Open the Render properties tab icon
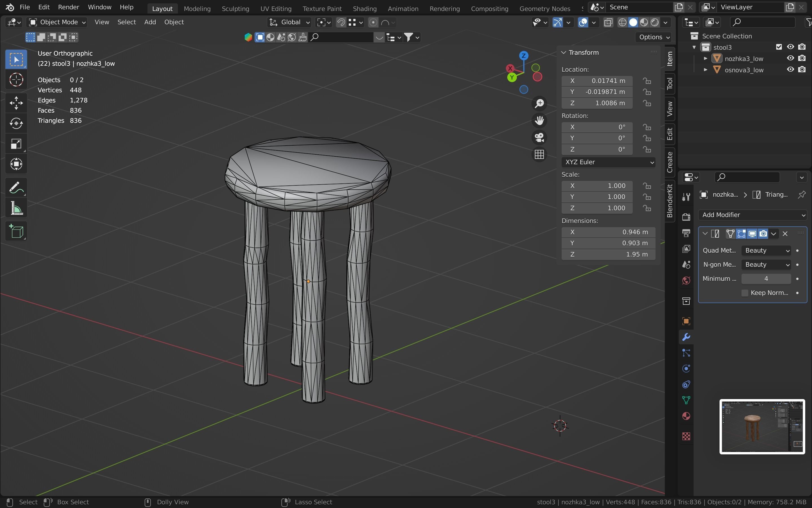Screen dimensions: 812x508 686,217
